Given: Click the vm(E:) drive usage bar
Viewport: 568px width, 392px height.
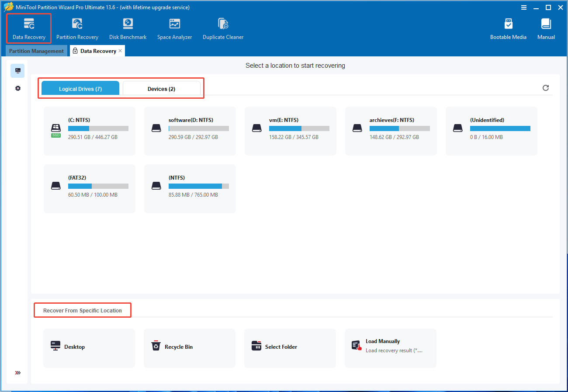Looking at the screenshot, I should click(299, 128).
